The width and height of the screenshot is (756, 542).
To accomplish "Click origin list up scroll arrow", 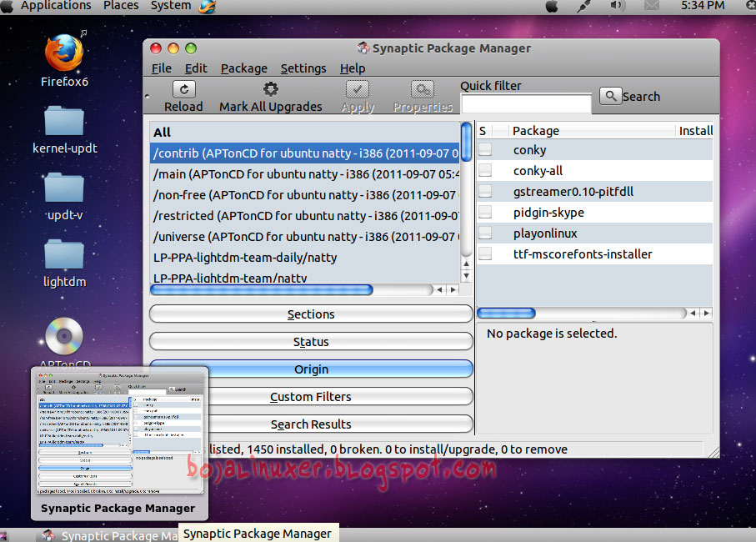I will click(x=466, y=263).
